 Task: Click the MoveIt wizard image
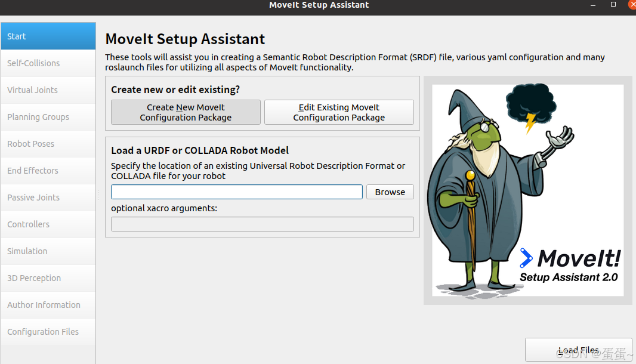click(527, 190)
